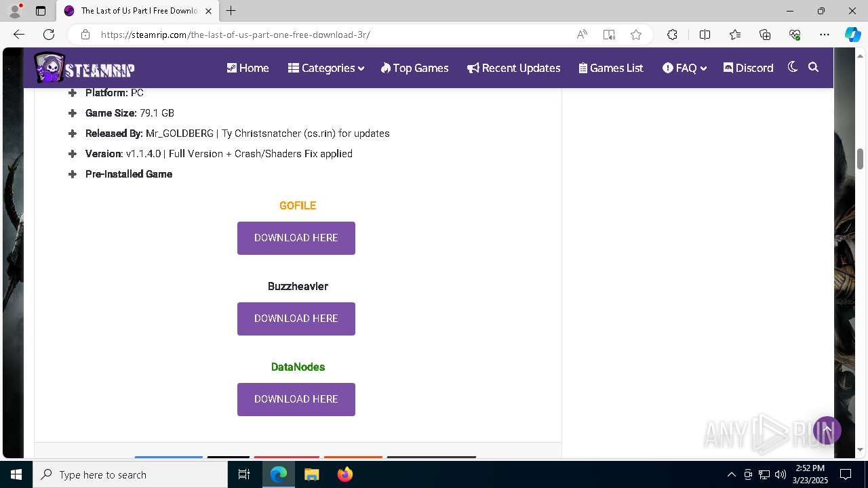
Task: Open Firefox from taskbar
Action: 344,474
